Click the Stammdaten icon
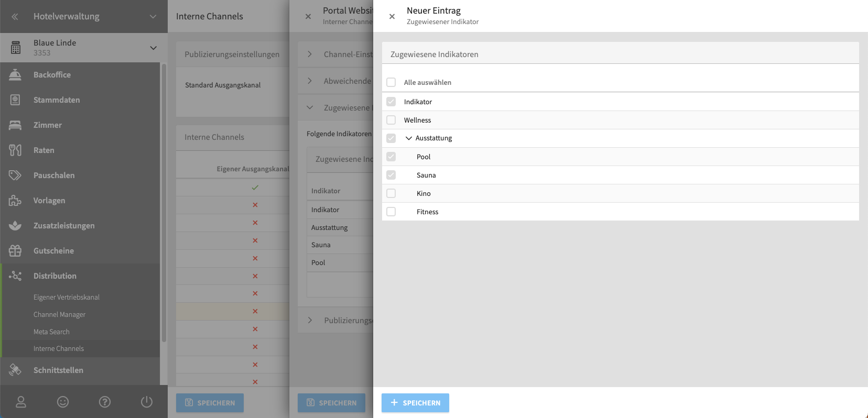Screen dimensions: 868x418 15,100
